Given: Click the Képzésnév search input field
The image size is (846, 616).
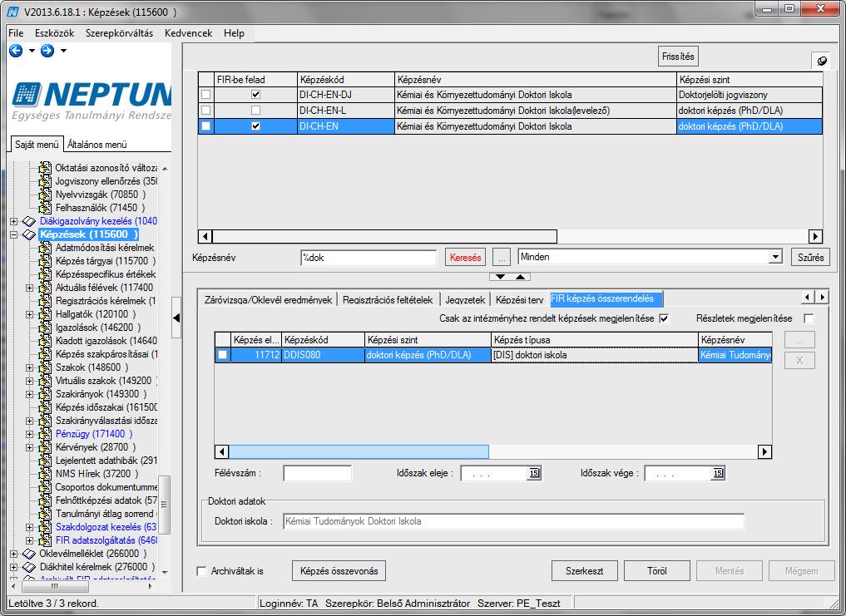Looking at the screenshot, I should (369, 258).
